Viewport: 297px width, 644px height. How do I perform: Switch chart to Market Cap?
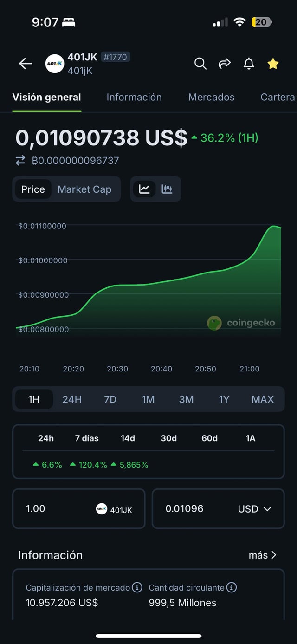point(84,189)
